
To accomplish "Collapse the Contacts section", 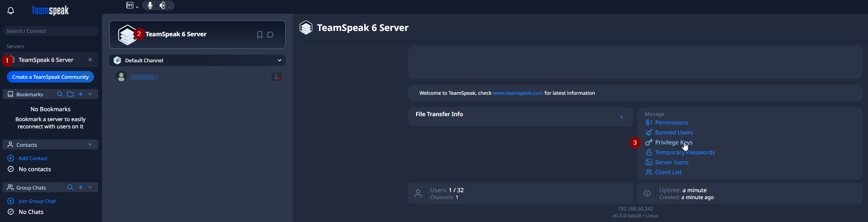I will click(90, 144).
